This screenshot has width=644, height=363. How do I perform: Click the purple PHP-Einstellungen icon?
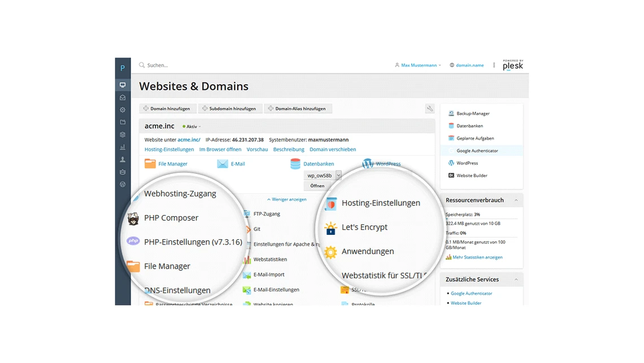click(133, 242)
